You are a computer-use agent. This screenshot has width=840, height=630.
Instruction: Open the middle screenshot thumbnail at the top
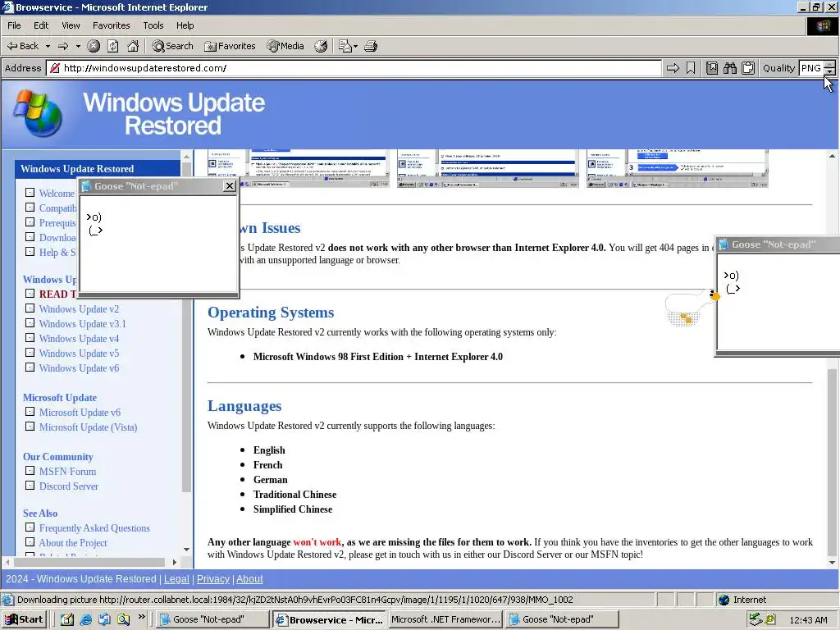tap(487, 168)
